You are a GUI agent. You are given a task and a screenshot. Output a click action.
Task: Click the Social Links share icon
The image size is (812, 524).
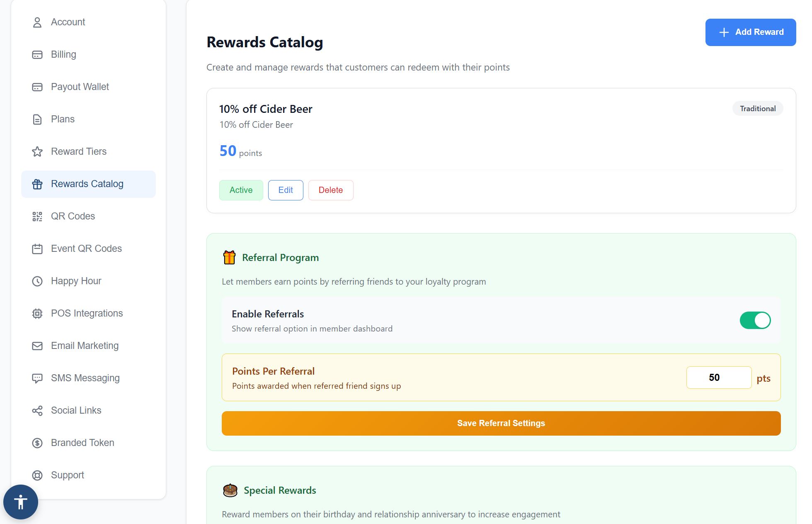[37, 411]
